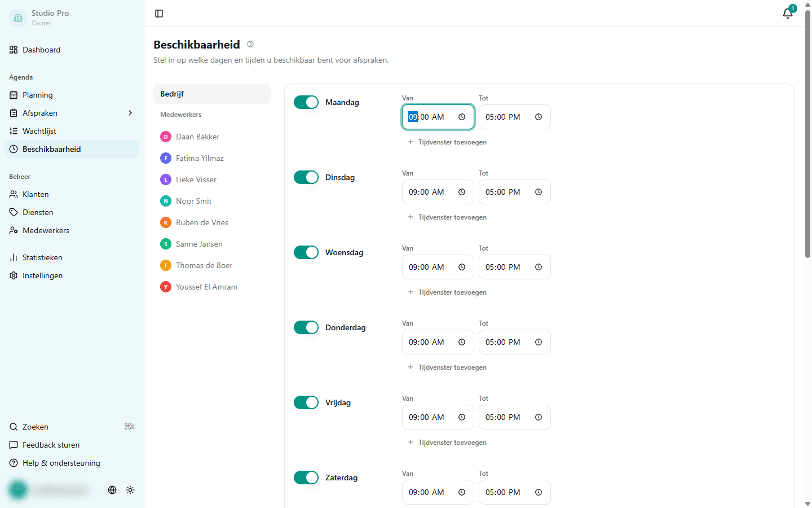812x508 pixels.
Task: Open the notifications bell
Action: pos(788,14)
